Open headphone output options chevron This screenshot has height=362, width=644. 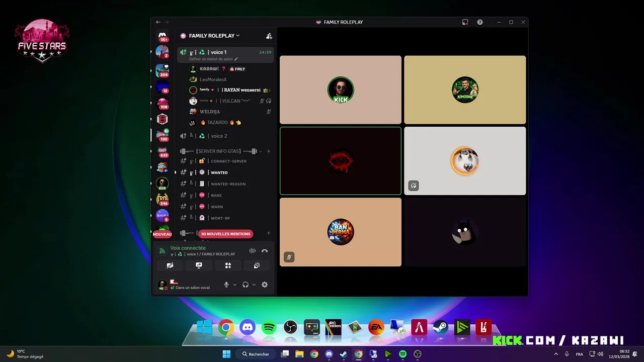coord(254,285)
